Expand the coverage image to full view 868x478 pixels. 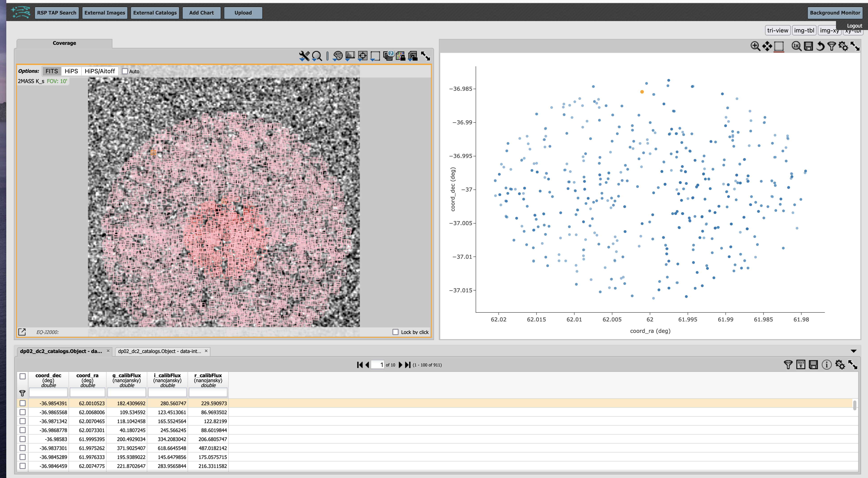425,56
